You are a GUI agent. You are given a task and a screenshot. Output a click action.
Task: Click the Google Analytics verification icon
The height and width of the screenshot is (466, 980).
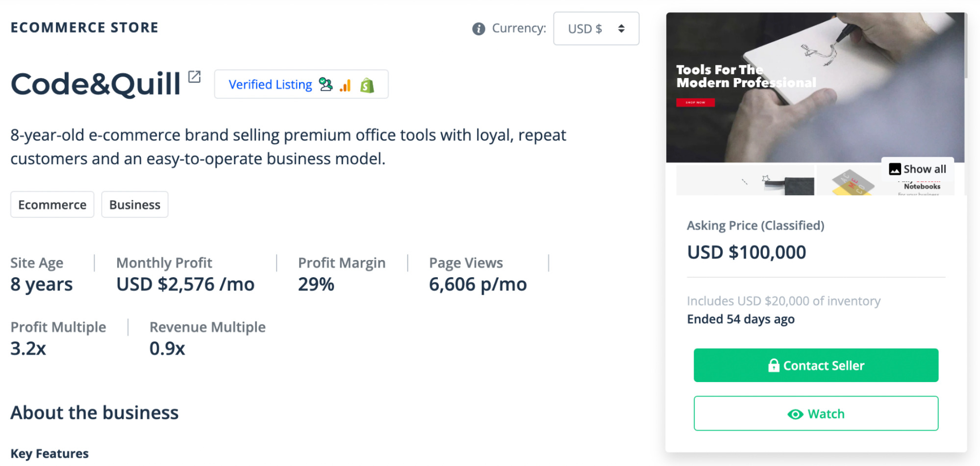pos(346,84)
